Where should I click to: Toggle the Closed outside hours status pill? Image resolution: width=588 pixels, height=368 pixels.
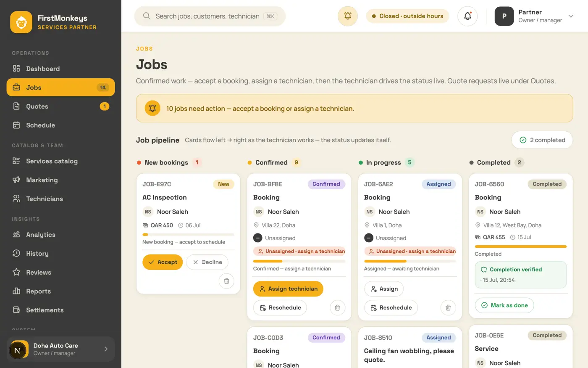pos(407,16)
